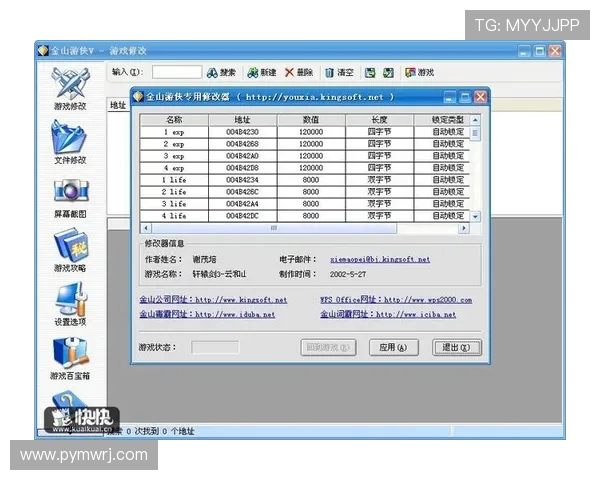Click the first save-list toolbar icon
The height and width of the screenshot is (480, 600).
[x=370, y=73]
